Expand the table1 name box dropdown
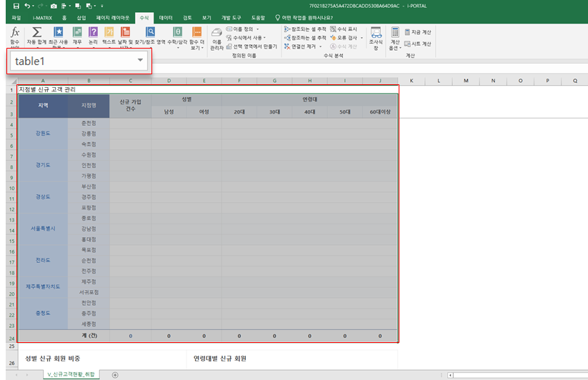The image size is (588, 380). pyautogui.click(x=140, y=61)
